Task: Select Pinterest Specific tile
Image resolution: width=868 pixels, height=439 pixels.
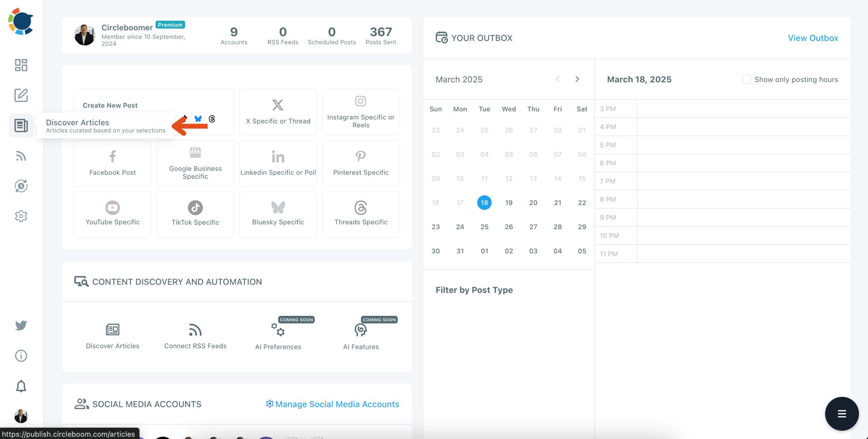Action: pyautogui.click(x=361, y=163)
